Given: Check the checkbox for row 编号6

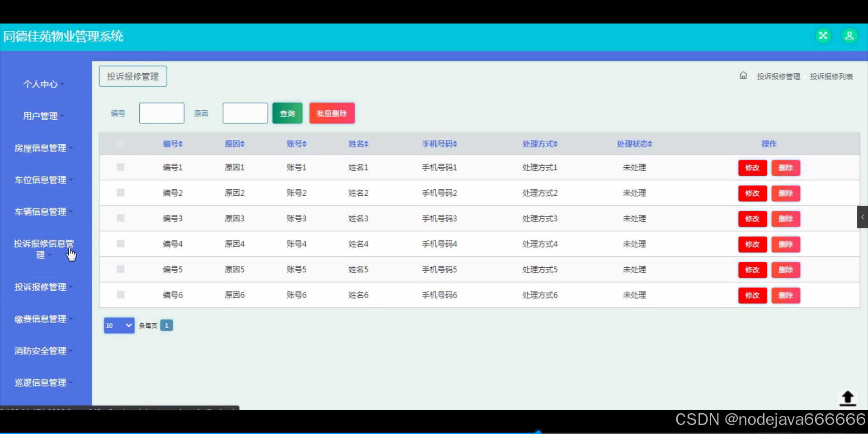Looking at the screenshot, I should point(120,295).
